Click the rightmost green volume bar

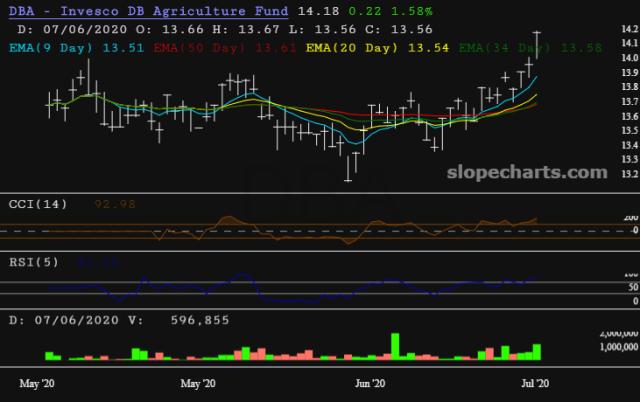point(537,379)
